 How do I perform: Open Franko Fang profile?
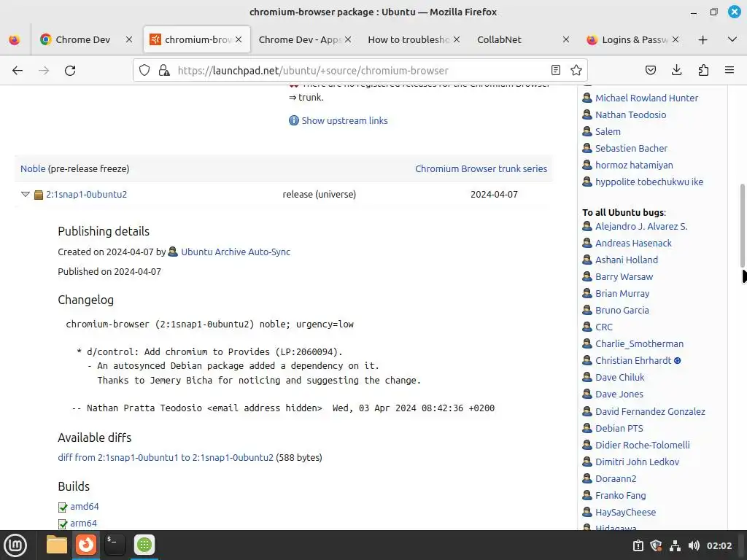tap(620, 495)
